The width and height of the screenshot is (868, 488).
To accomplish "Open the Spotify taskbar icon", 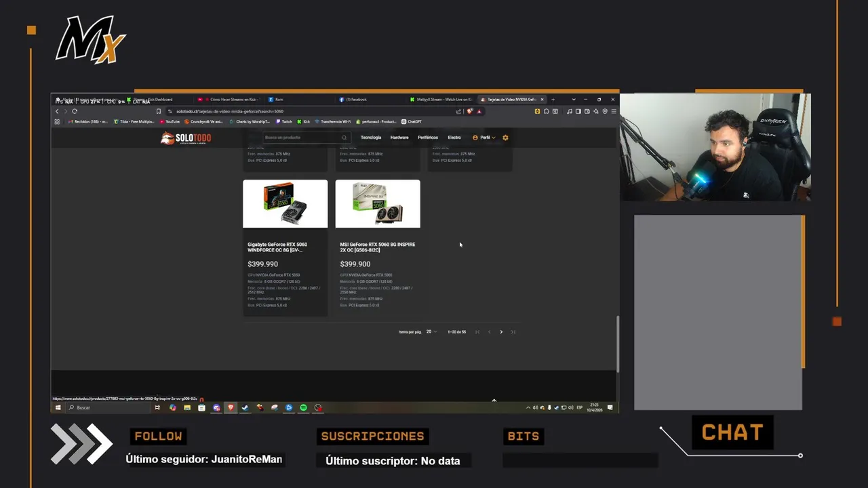I will point(303,408).
